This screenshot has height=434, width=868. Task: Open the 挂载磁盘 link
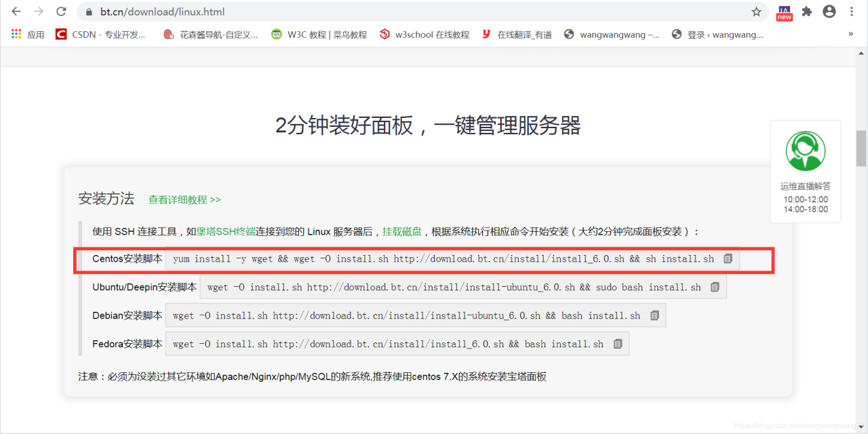(x=402, y=232)
